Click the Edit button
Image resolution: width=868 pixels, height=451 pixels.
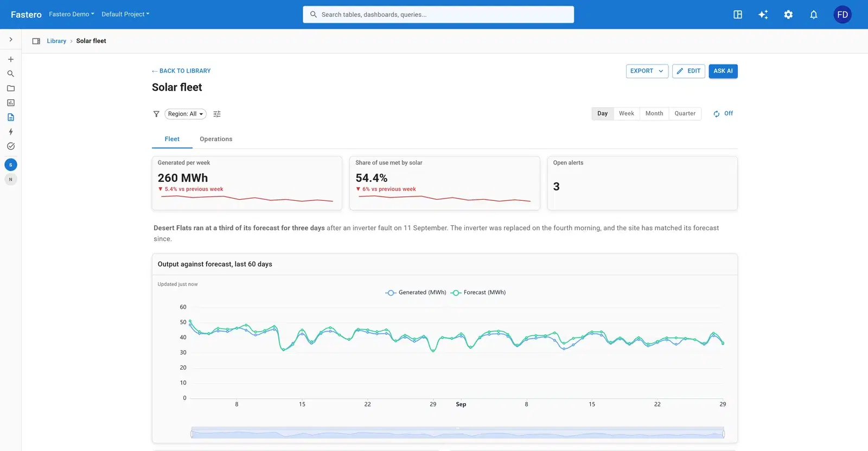(x=688, y=71)
